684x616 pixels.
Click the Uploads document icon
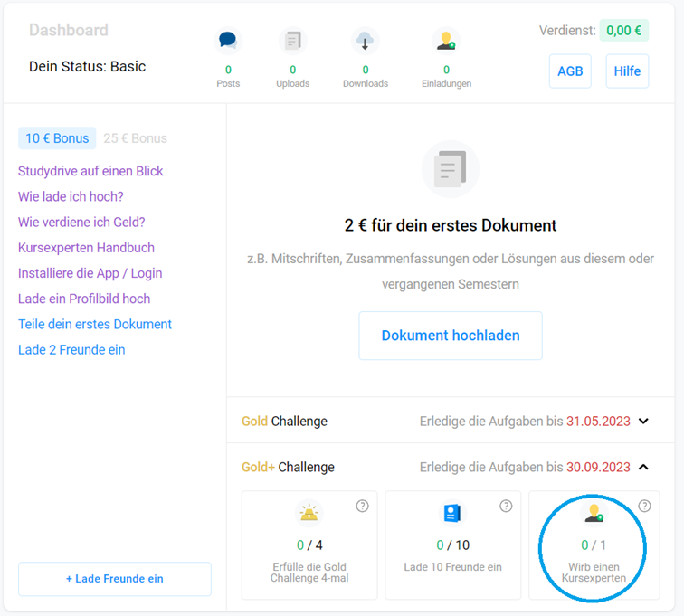pos(292,41)
